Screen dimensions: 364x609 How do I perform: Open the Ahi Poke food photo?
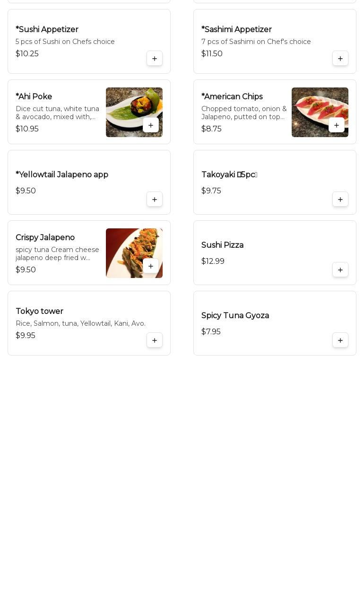coord(134,112)
